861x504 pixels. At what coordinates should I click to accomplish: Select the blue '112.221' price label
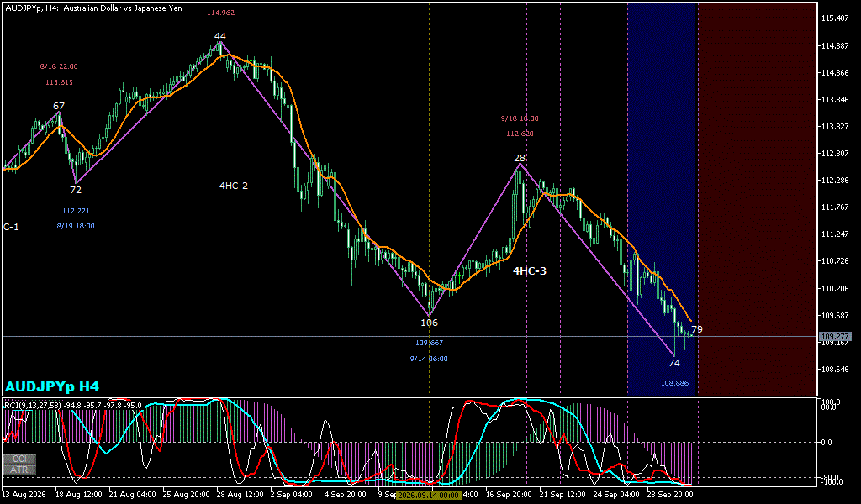point(76,211)
